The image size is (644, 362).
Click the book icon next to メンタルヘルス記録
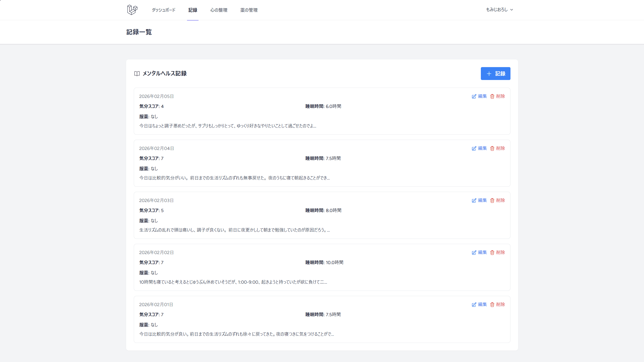pyautogui.click(x=137, y=74)
